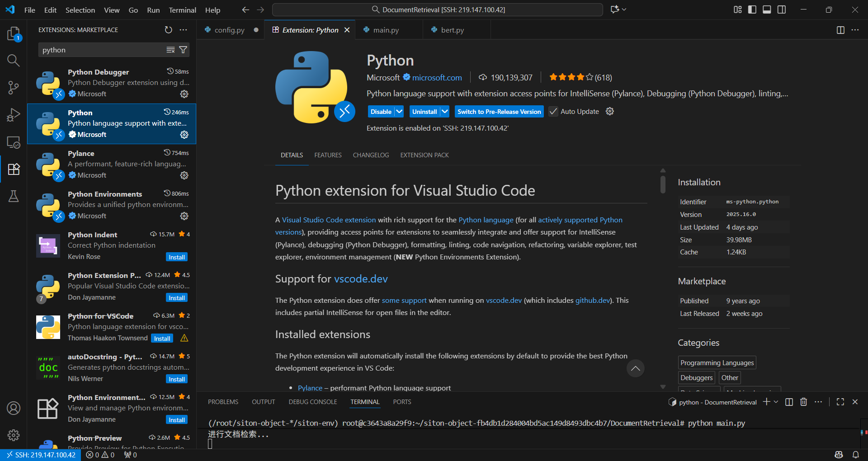Open terminal panel More Actions menu
This screenshot has height=461, width=868.
coord(818,402)
